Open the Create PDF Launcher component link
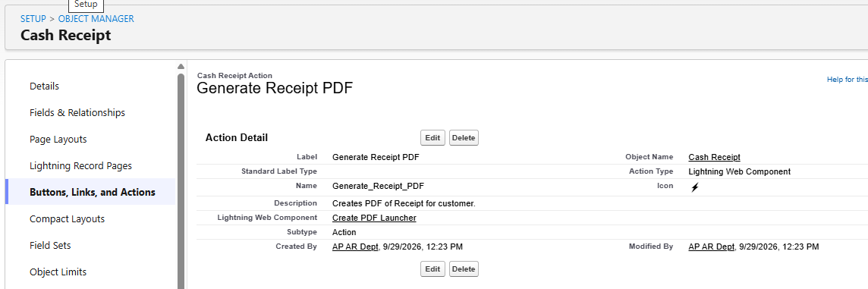Image resolution: width=868 pixels, height=289 pixels. pyautogui.click(x=374, y=218)
